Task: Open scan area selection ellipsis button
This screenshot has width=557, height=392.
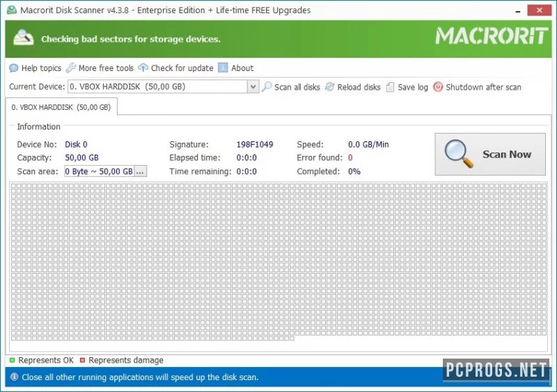Action: (141, 171)
